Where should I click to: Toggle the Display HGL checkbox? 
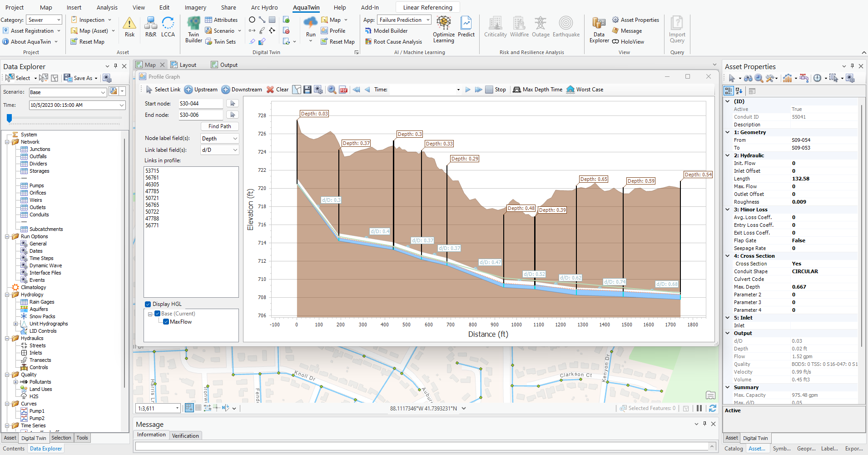pos(148,304)
